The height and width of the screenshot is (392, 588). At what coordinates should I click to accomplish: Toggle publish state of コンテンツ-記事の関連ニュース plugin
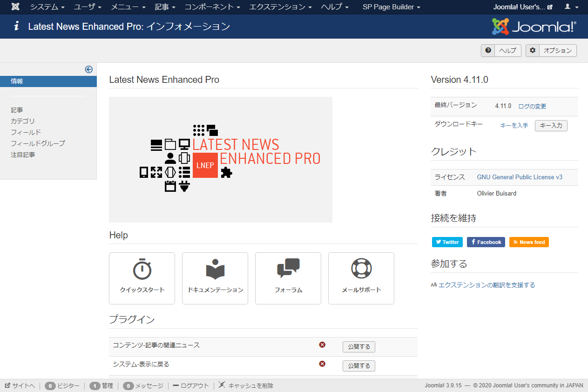tap(322, 345)
